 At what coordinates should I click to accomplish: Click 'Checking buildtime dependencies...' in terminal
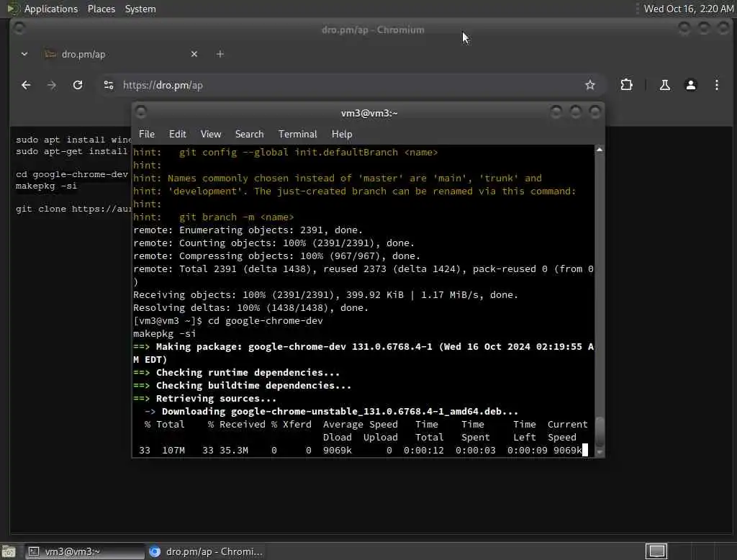[253, 386]
